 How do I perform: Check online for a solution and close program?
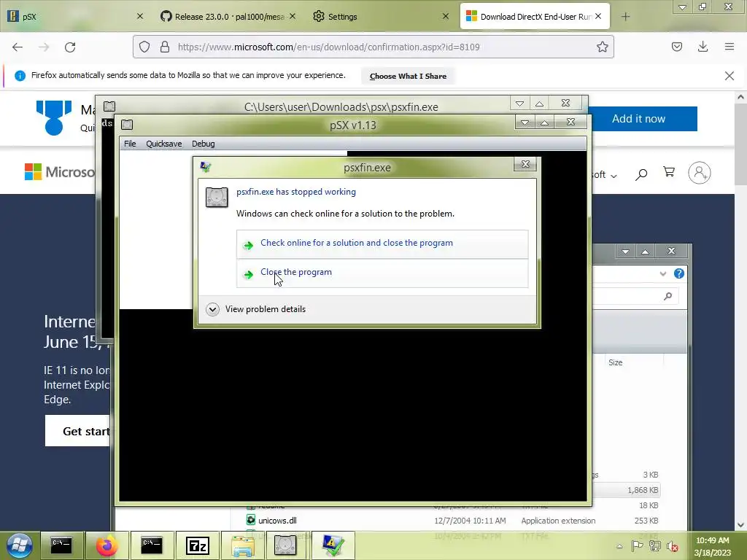pos(382,244)
